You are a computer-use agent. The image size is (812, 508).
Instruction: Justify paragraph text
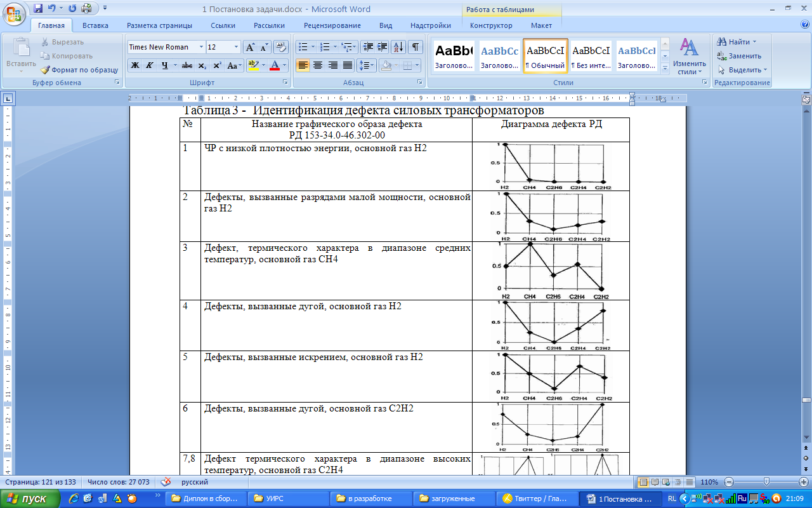(x=348, y=65)
